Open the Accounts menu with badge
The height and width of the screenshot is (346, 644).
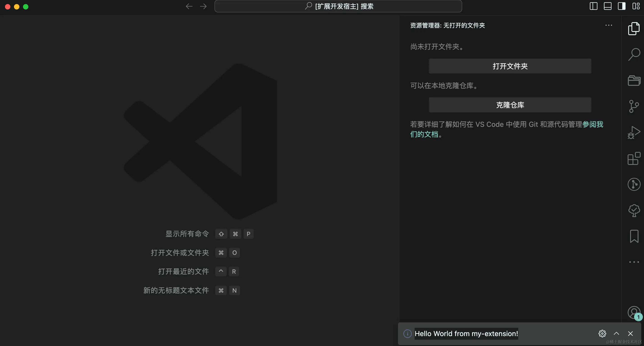click(634, 312)
